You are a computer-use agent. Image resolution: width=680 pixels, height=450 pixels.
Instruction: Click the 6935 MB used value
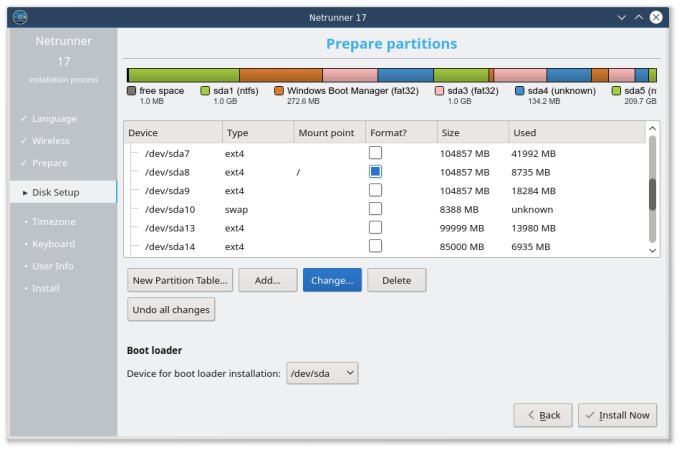[x=530, y=247]
